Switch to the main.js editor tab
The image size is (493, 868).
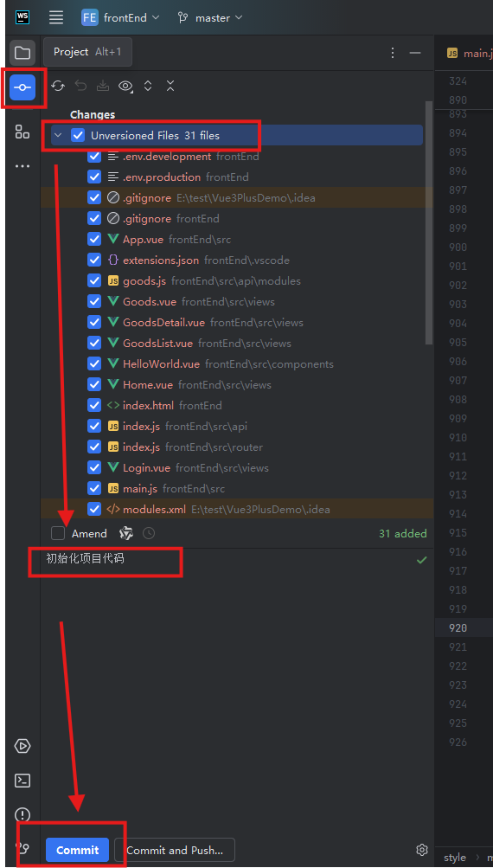pos(469,53)
